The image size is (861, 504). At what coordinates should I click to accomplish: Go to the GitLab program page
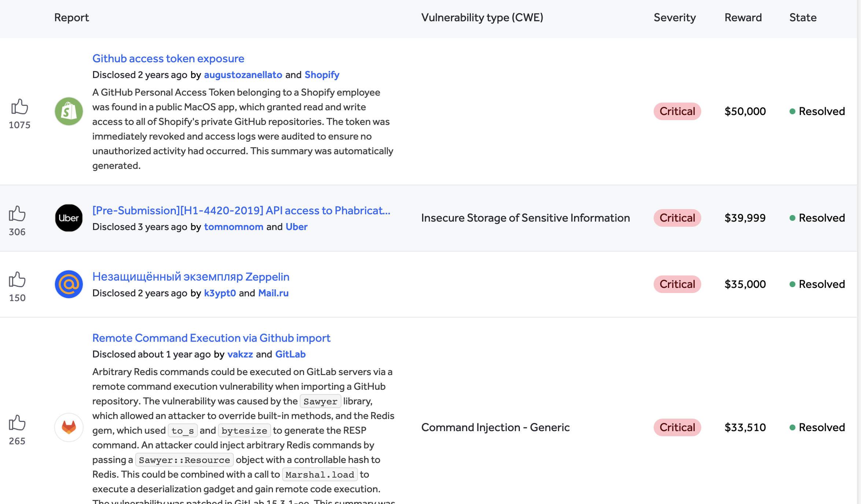coord(290,354)
